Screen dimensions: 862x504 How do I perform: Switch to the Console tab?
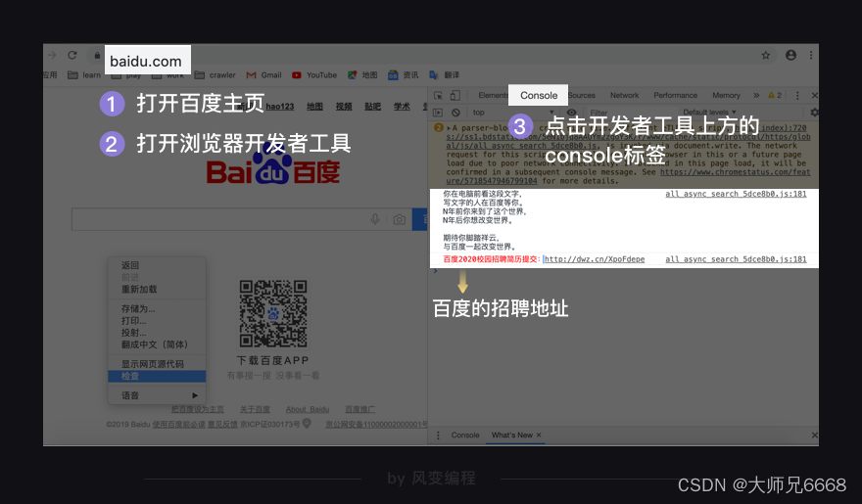tap(539, 95)
